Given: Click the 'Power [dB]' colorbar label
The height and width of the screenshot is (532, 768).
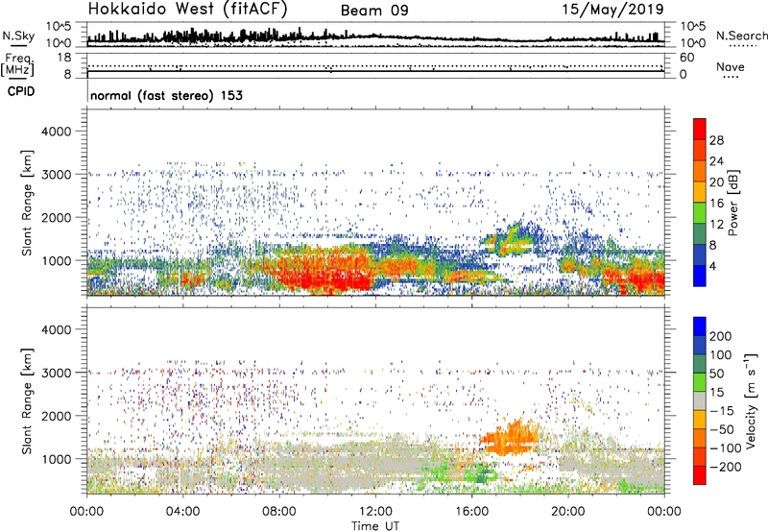Looking at the screenshot, I should pos(733,203).
